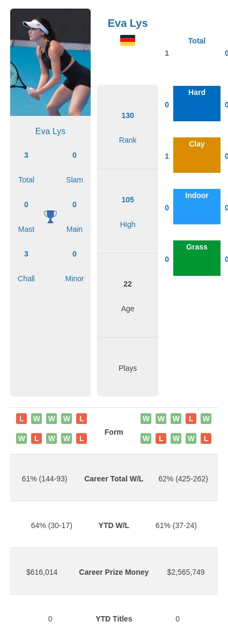Image resolution: width=228 pixels, height=644 pixels.
Task: Click the High 105 ranking stat
Action: [x=128, y=211]
